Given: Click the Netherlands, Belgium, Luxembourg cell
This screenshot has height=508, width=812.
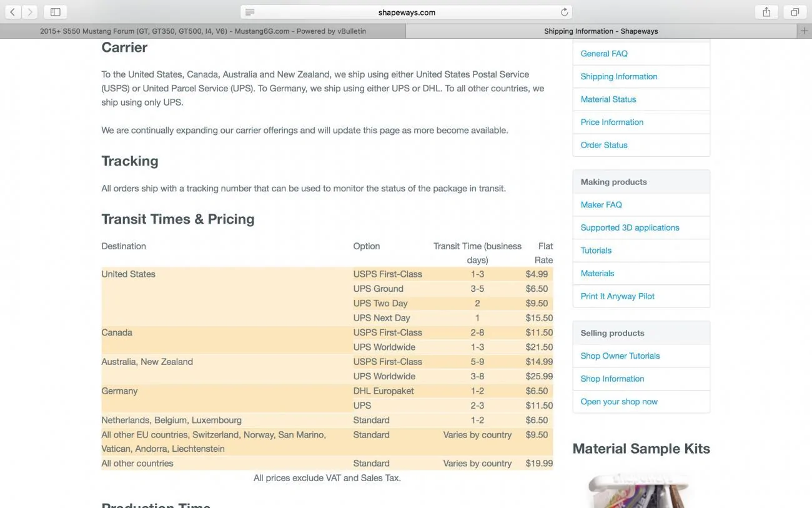Looking at the screenshot, I should pyautogui.click(x=171, y=421).
